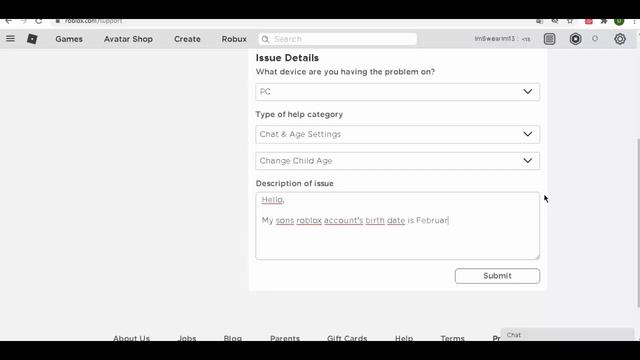The width and height of the screenshot is (640, 360).
Task: Open the Blog footer link
Action: pos(233,338)
